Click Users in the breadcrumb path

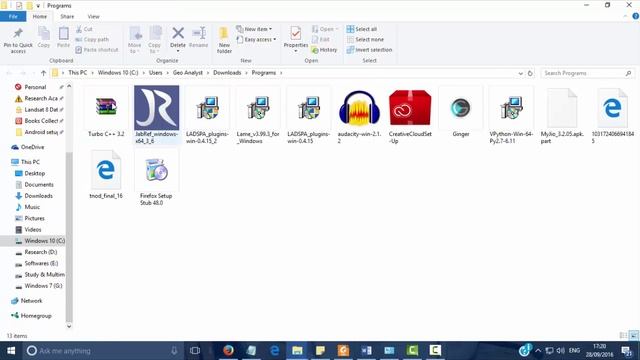tap(156, 73)
